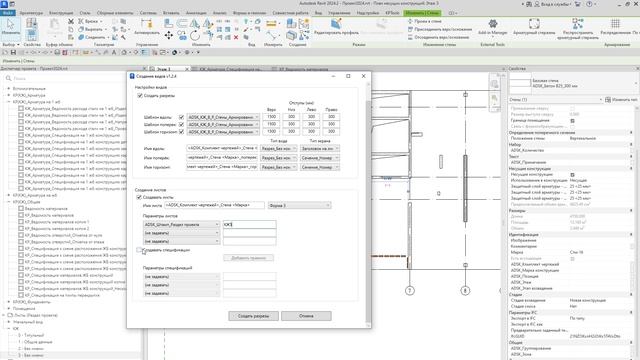This screenshot has height=360, width=640.
Task: Open the Выбор dropdown under Modify tool
Action: coord(11,44)
